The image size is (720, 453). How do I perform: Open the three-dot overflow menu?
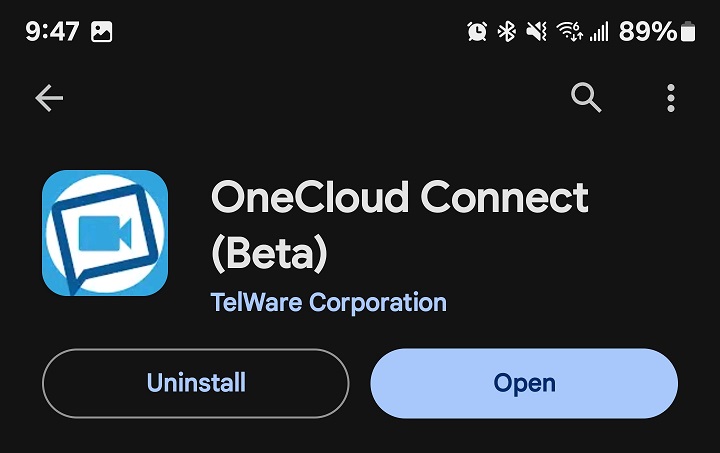(x=671, y=98)
